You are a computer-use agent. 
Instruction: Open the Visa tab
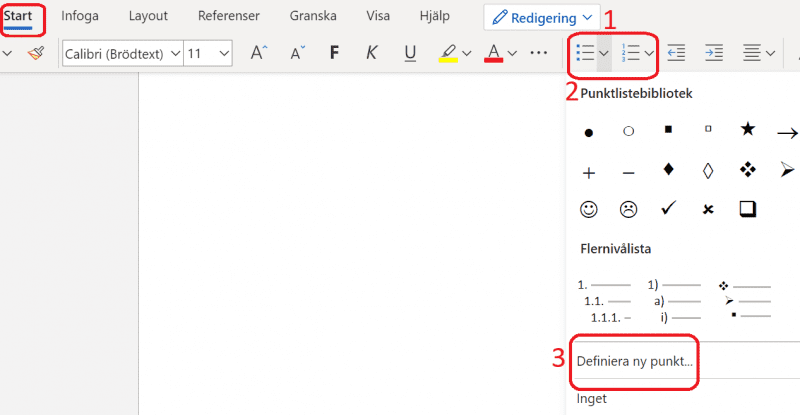click(x=378, y=16)
